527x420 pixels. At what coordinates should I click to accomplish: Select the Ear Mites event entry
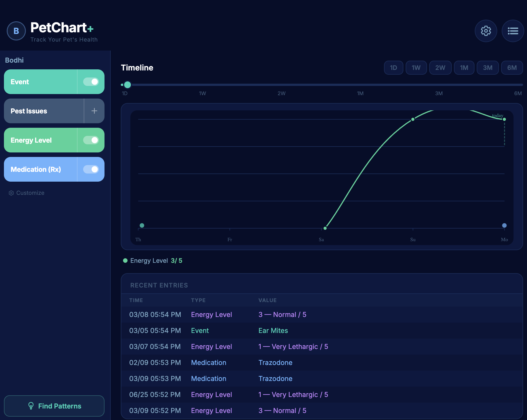pos(273,330)
